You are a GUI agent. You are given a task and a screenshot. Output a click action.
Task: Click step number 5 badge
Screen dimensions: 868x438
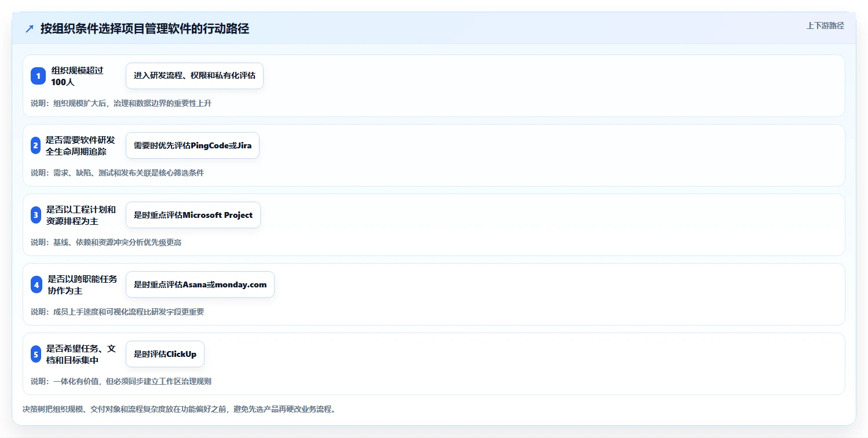36,354
